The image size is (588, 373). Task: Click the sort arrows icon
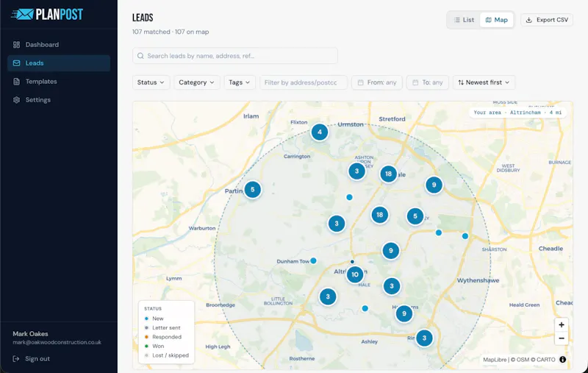click(x=461, y=82)
